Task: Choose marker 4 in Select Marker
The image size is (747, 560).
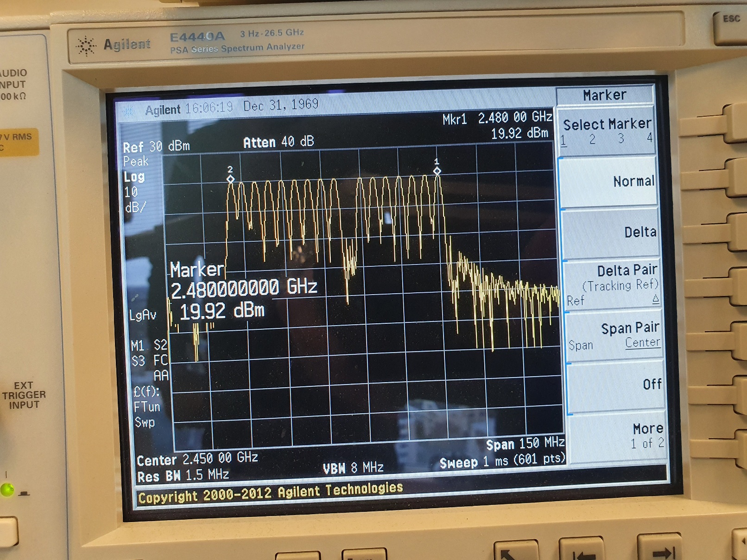Action: click(x=649, y=138)
